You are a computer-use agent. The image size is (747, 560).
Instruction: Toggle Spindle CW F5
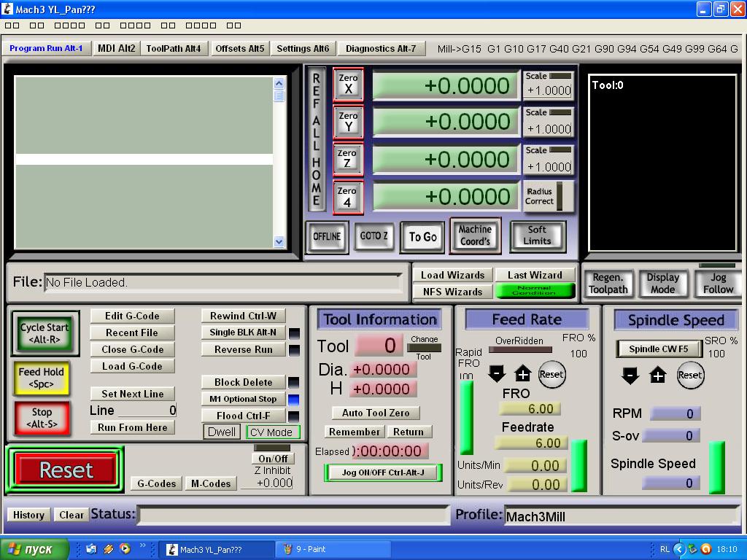tap(659, 349)
